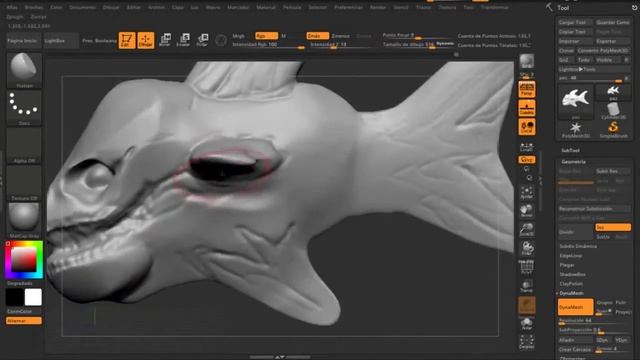Click the Tool palette refresh icon
This screenshot has width=640, height=360.
tap(635, 7)
